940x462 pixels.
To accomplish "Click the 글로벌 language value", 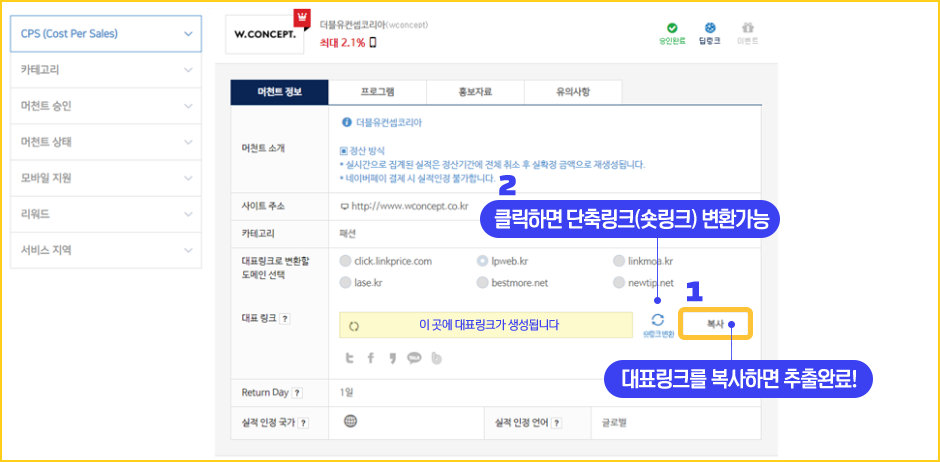I will pos(614,424).
